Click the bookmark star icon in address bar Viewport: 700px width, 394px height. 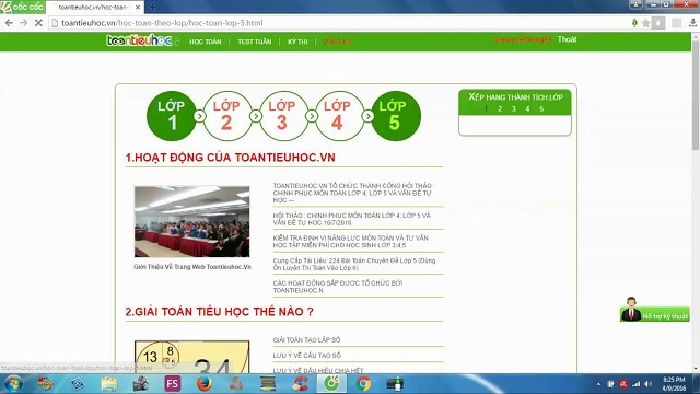click(646, 23)
